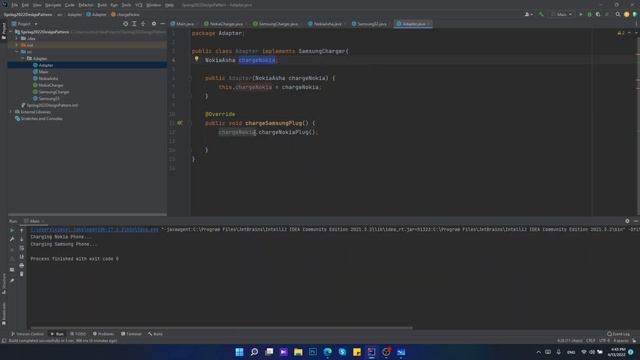Open the Code With Me user icon
Viewport: 640px width, 360px height.
tap(528, 14)
